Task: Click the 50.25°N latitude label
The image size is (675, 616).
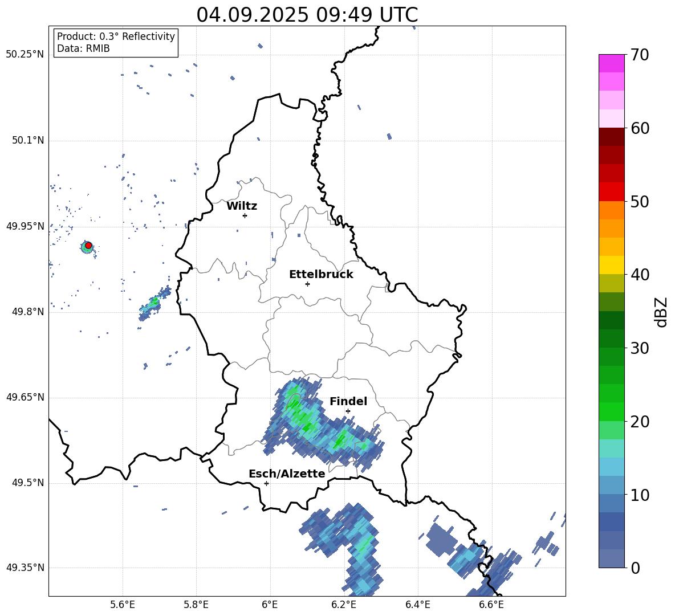Action: tap(25, 55)
